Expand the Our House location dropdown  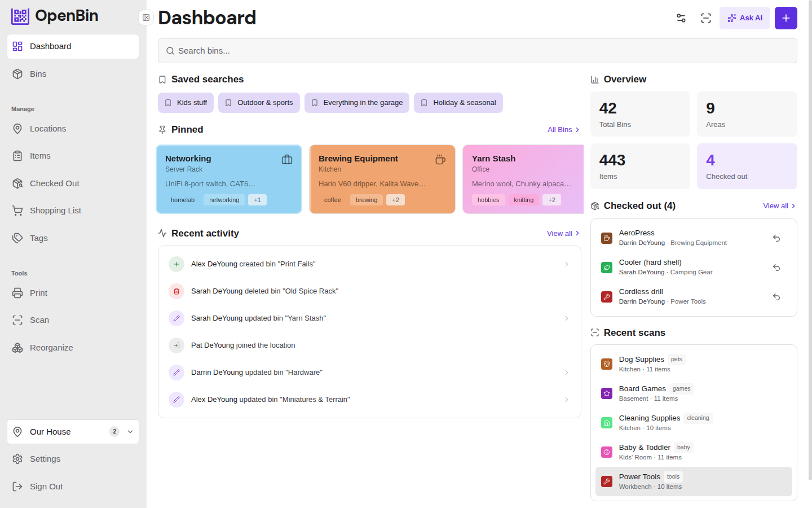tap(73, 432)
